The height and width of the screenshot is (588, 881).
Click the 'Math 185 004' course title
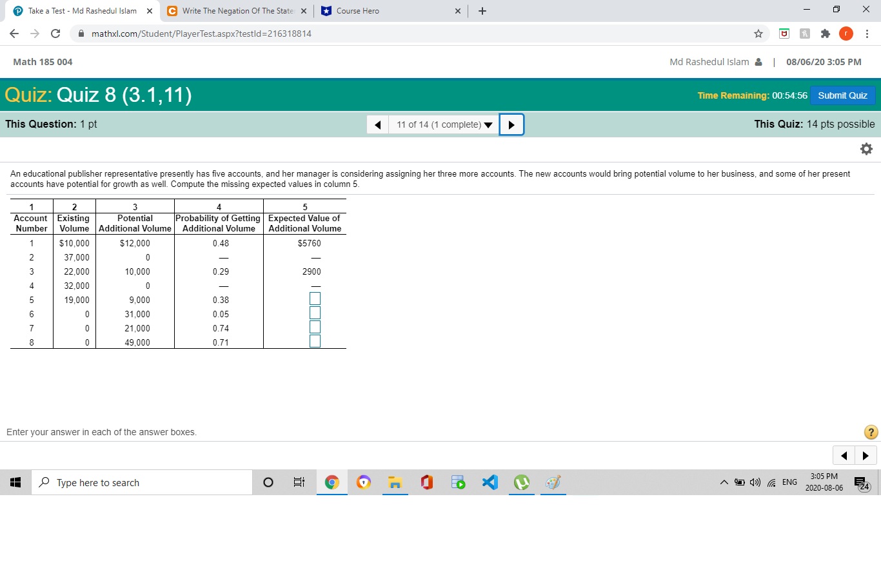tap(43, 62)
